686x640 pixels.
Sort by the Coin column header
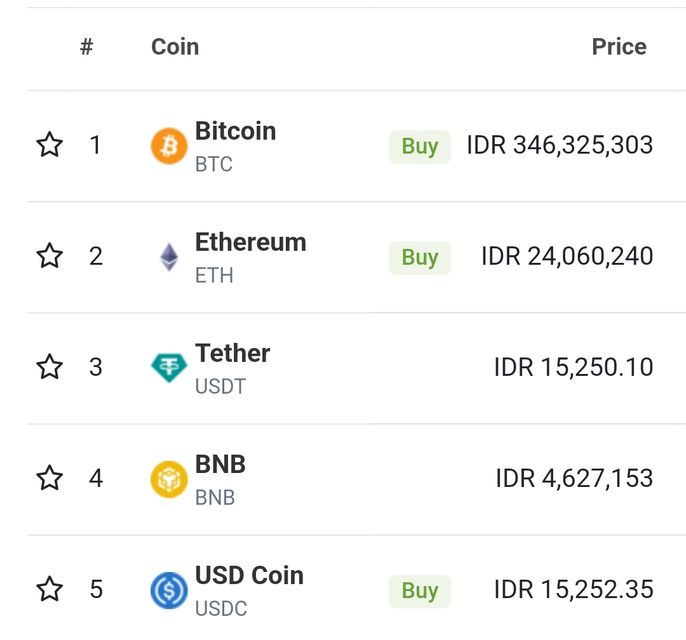(175, 47)
